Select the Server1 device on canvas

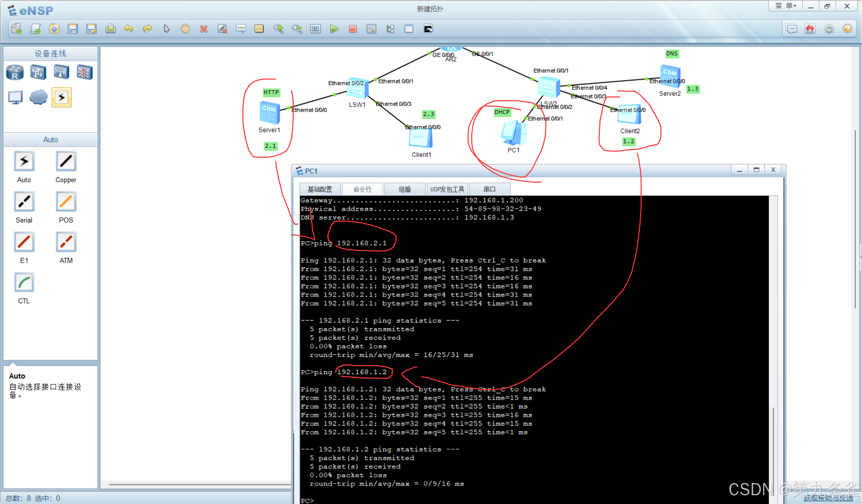pyautogui.click(x=270, y=113)
